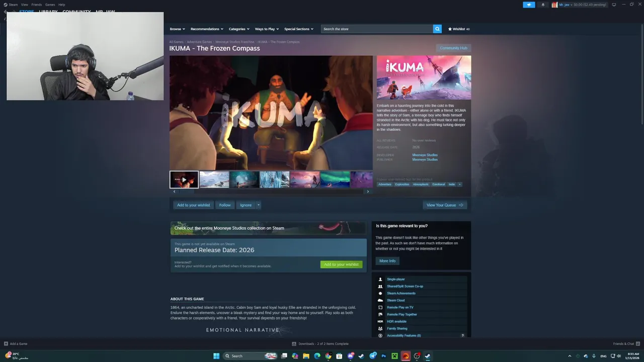Play the trailer video thumbnail
The width and height of the screenshot is (644, 362).
[184, 179]
